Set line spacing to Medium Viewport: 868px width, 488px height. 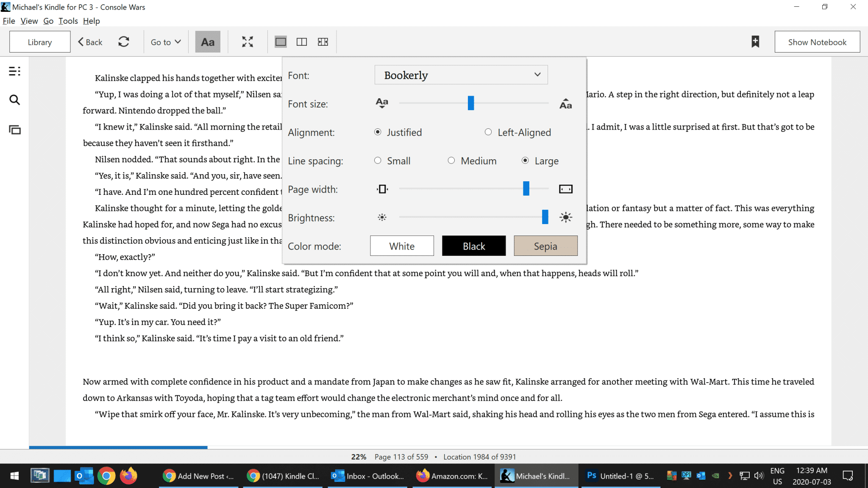[472, 161]
